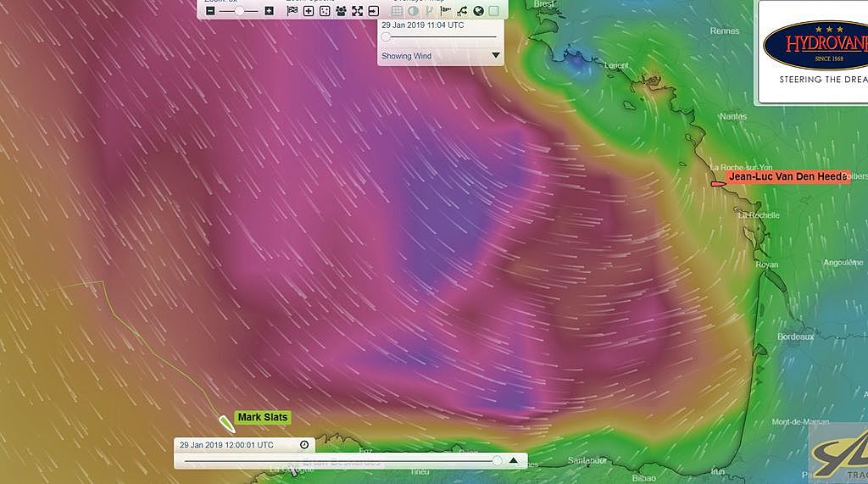
Task: Click the Bilbao city label
Action: [x=644, y=477]
